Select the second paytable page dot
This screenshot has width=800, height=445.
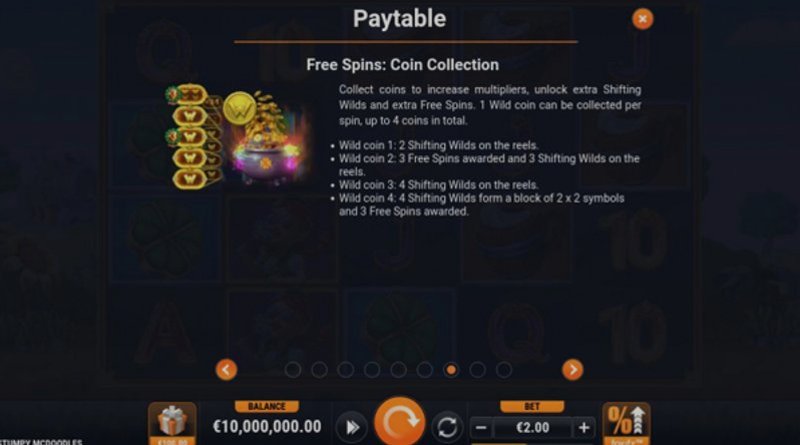319,369
